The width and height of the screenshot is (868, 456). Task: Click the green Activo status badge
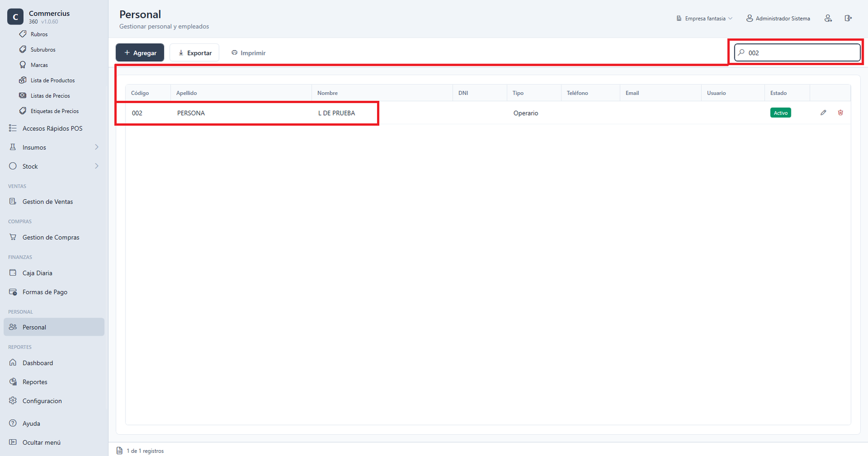click(780, 113)
